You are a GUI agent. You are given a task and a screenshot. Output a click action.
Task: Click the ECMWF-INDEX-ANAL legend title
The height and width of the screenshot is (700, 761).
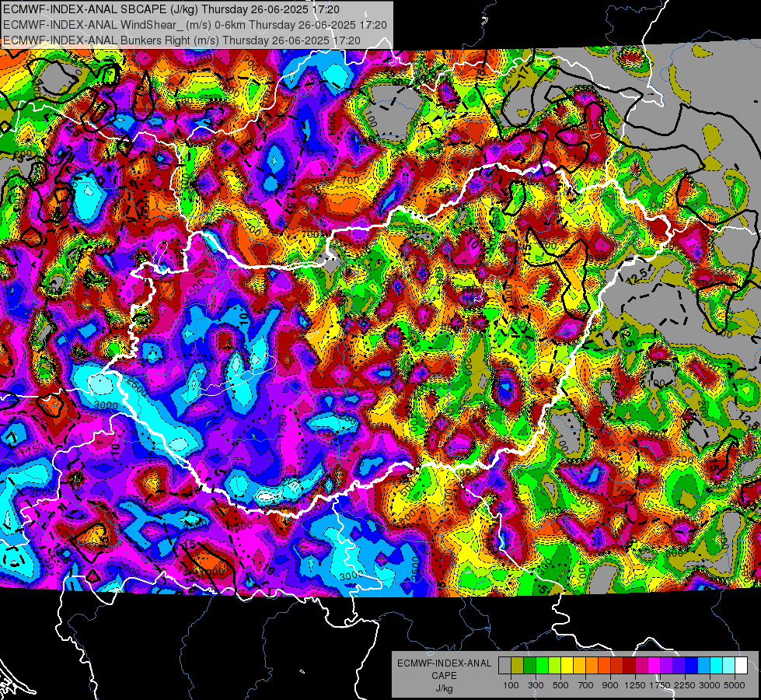point(444,663)
